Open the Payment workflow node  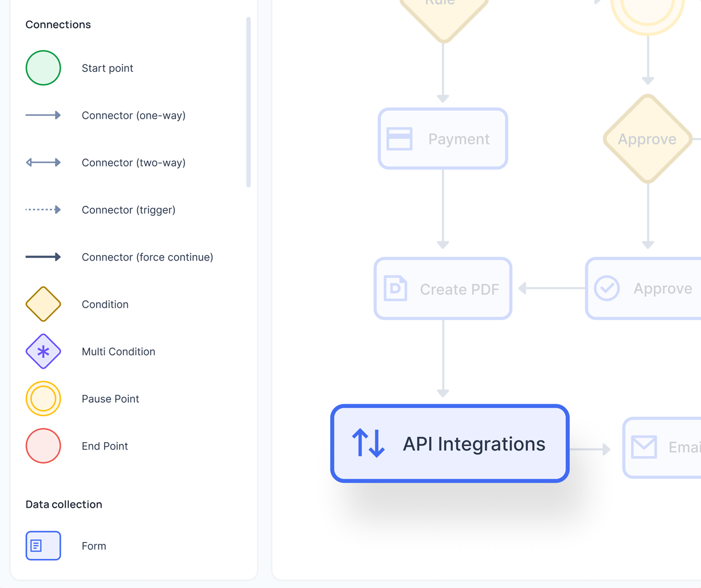click(443, 139)
